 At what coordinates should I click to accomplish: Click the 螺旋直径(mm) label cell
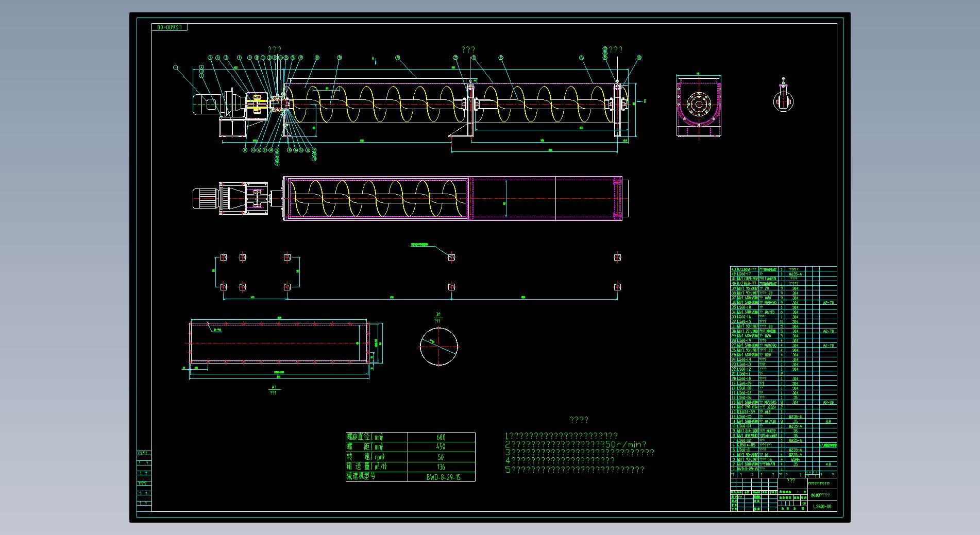point(377,437)
